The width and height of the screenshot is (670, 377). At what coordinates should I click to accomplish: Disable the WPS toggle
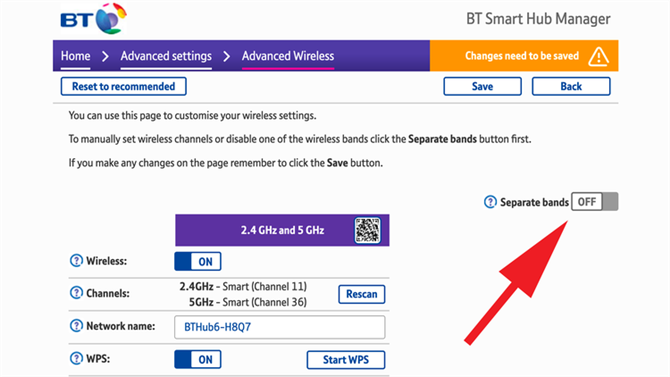click(x=198, y=359)
